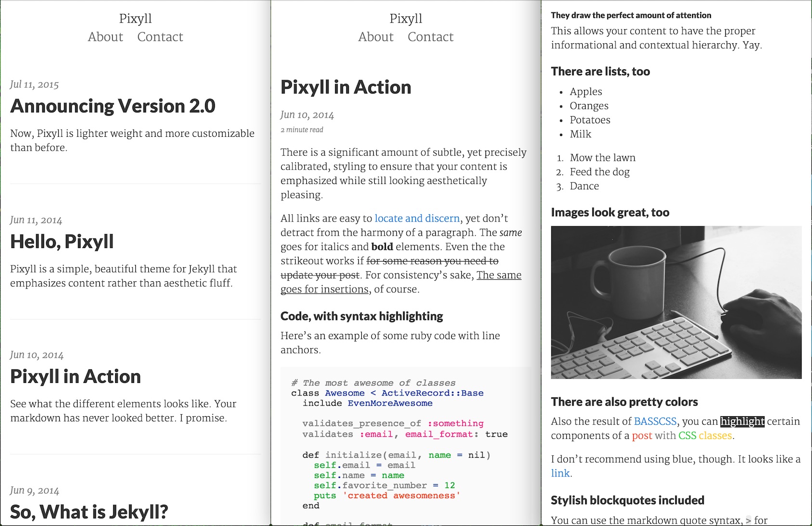Click the 'Jun 11, 2014' date
This screenshot has height=526, width=812.
coord(36,220)
